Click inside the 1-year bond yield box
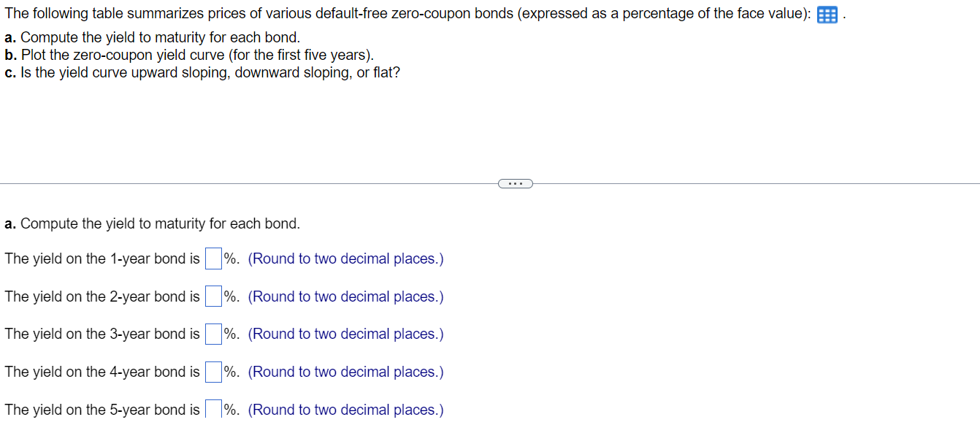 (213, 258)
